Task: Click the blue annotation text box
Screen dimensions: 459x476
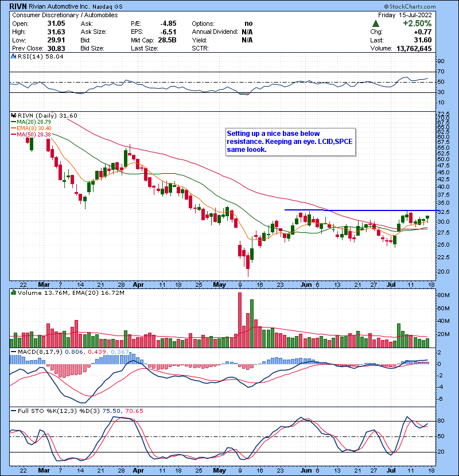Action: point(290,142)
